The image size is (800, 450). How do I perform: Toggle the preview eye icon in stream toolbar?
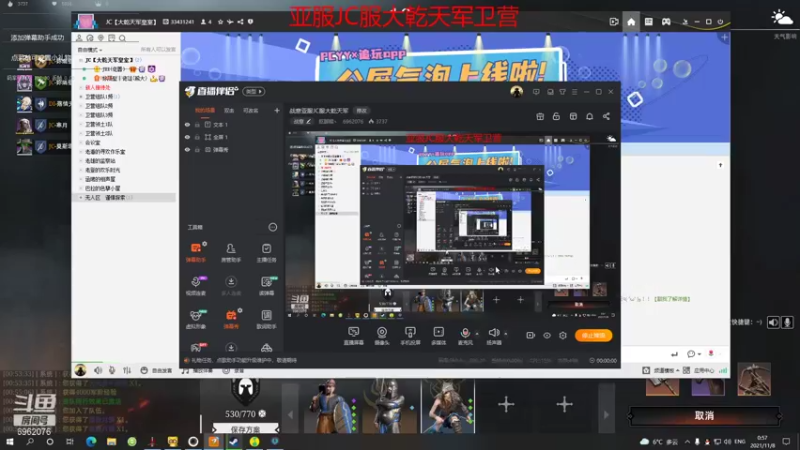pos(547,335)
